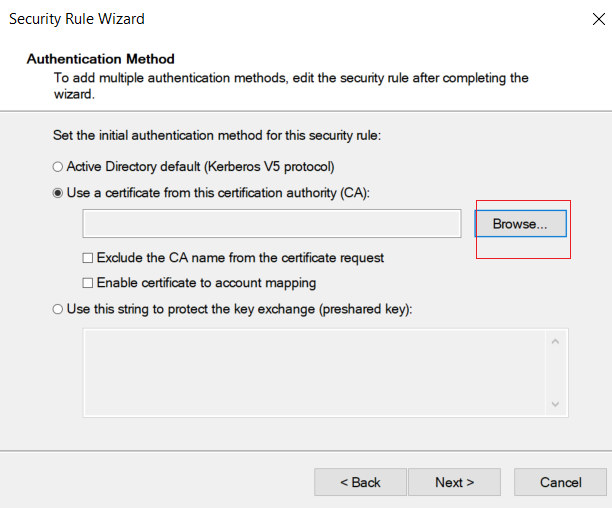612x508 pixels.
Task: Click the preshared key box scrollbar track
Action: 555,373
